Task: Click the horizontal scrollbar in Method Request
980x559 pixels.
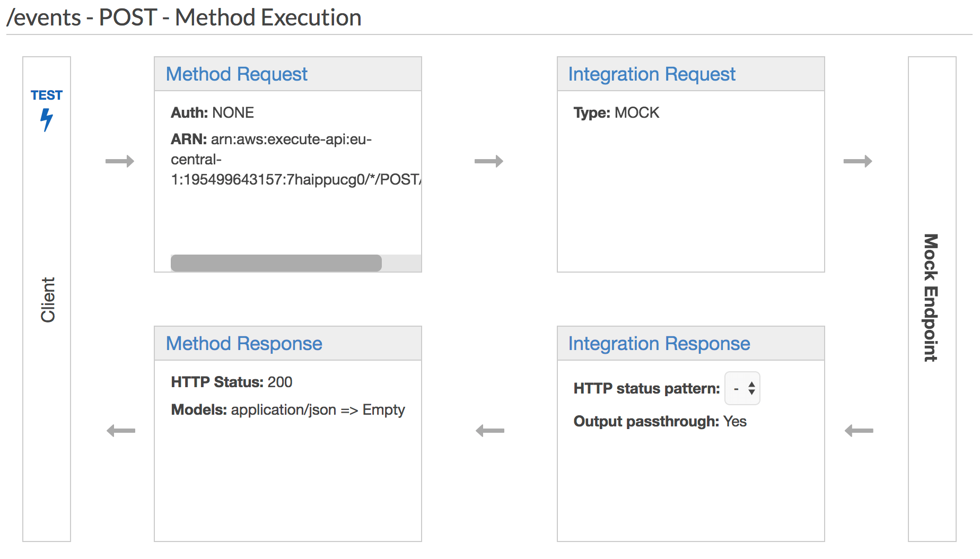Action: tap(276, 263)
